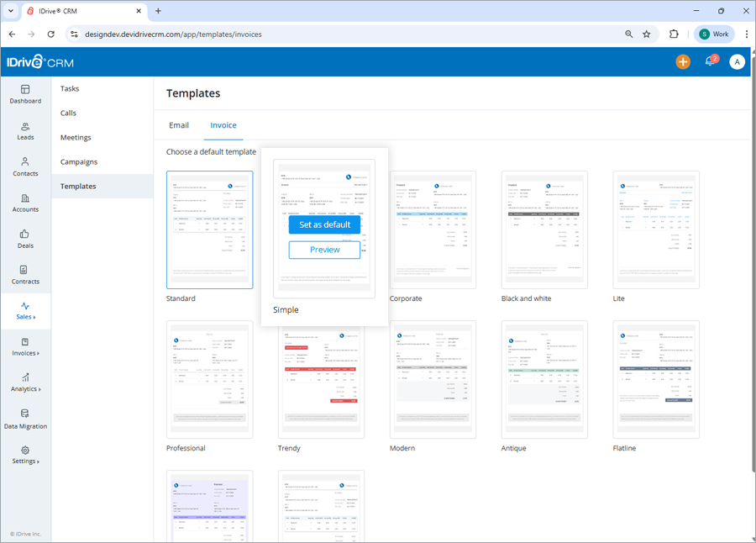This screenshot has width=756, height=543.
Task: Open the notifications bell
Action: [x=710, y=61]
